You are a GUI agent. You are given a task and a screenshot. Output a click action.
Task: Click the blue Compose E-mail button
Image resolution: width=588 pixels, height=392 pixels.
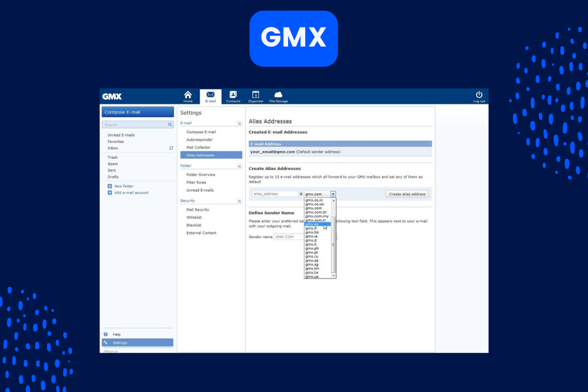138,112
